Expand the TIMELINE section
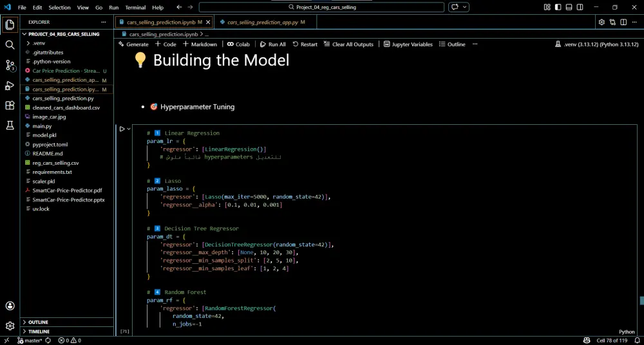This screenshot has width=644, height=345. pyautogui.click(x=67, y=331)
